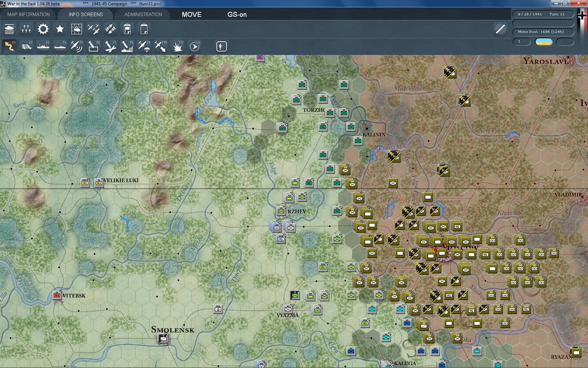Select the SEC unit at Vitebsk
The width and height of the screenshot is (588, 368).
coord(57,295)
